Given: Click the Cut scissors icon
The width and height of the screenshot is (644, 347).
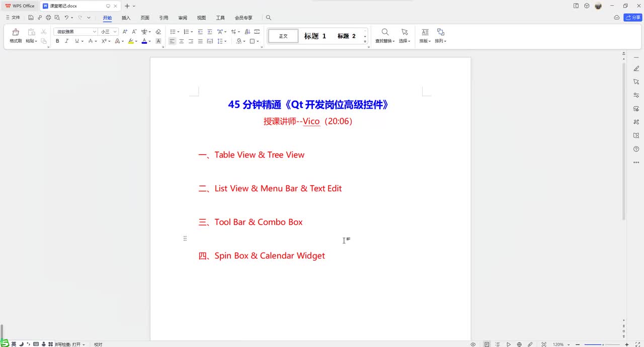Looking at the screenshot, I should tap(44, 32).
